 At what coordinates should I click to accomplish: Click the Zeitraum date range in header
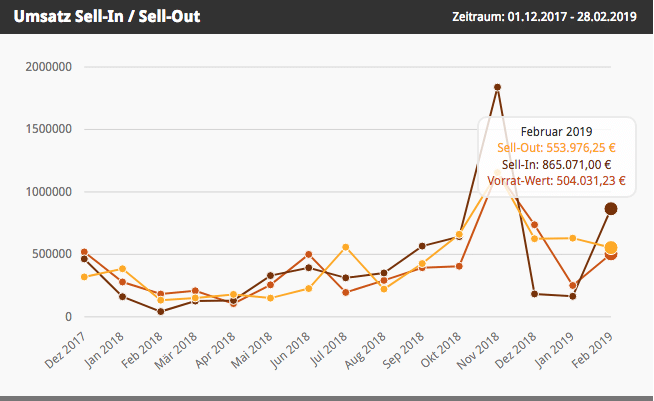(545, 17)
